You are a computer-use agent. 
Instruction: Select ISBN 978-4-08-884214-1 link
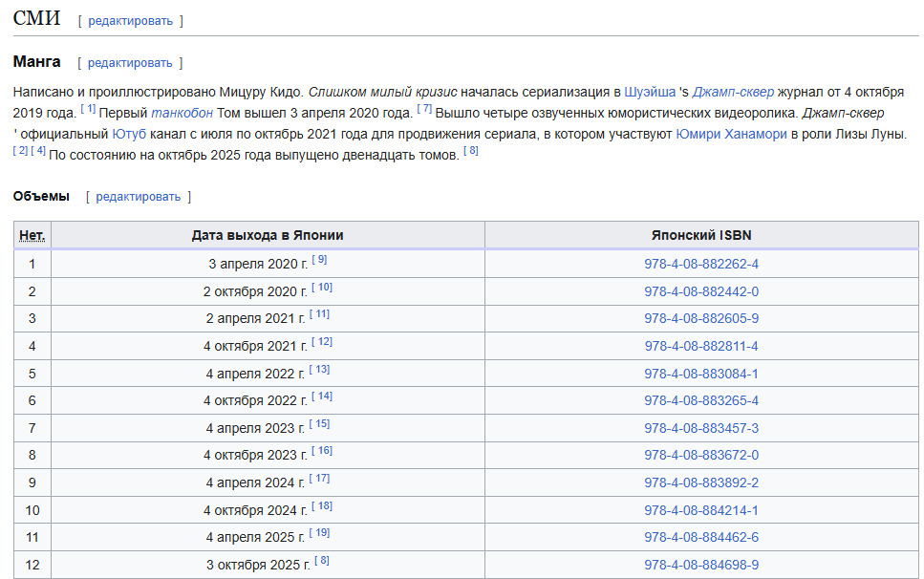701,510
